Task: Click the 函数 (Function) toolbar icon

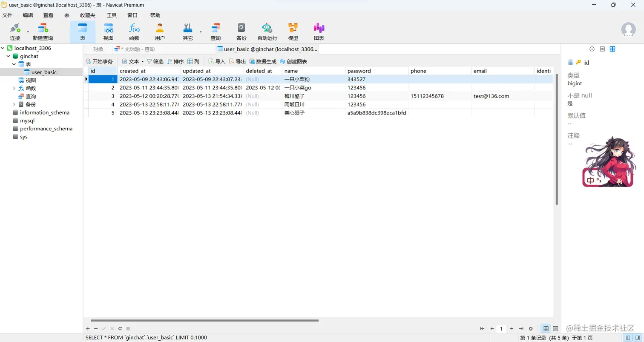Action: pos(134,32)
